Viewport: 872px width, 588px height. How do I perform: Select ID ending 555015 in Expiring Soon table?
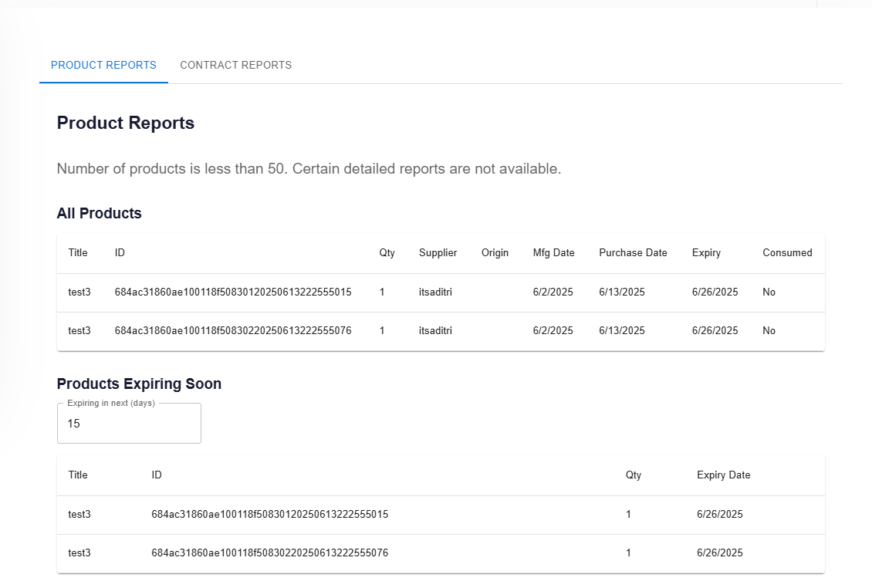coord(270,514)
